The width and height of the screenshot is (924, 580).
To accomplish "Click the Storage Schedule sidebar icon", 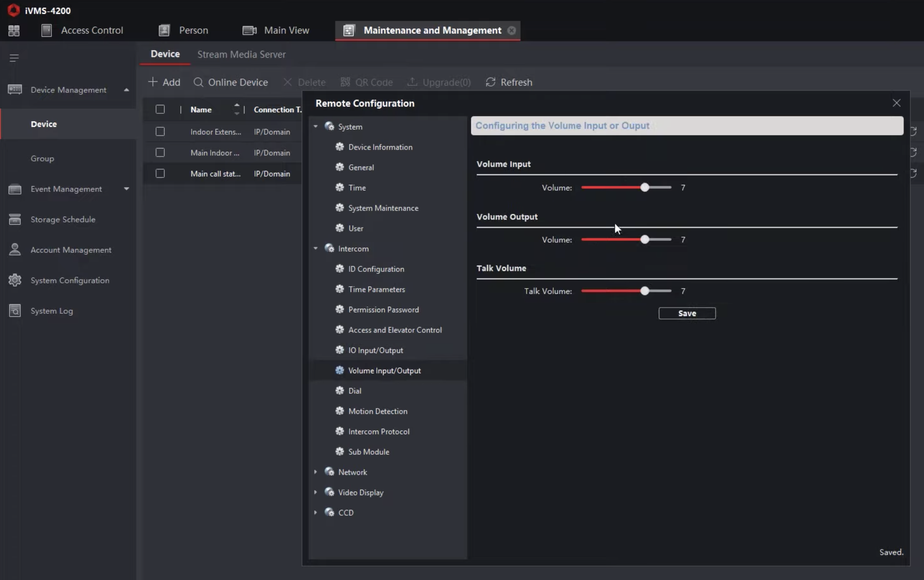I will [x=15, y=219].
